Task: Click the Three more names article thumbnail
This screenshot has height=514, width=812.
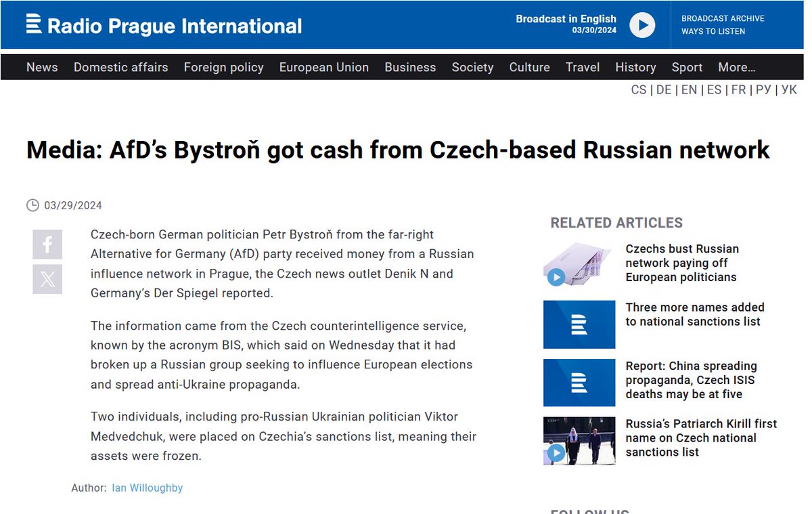Action: (x=579, y=324)
